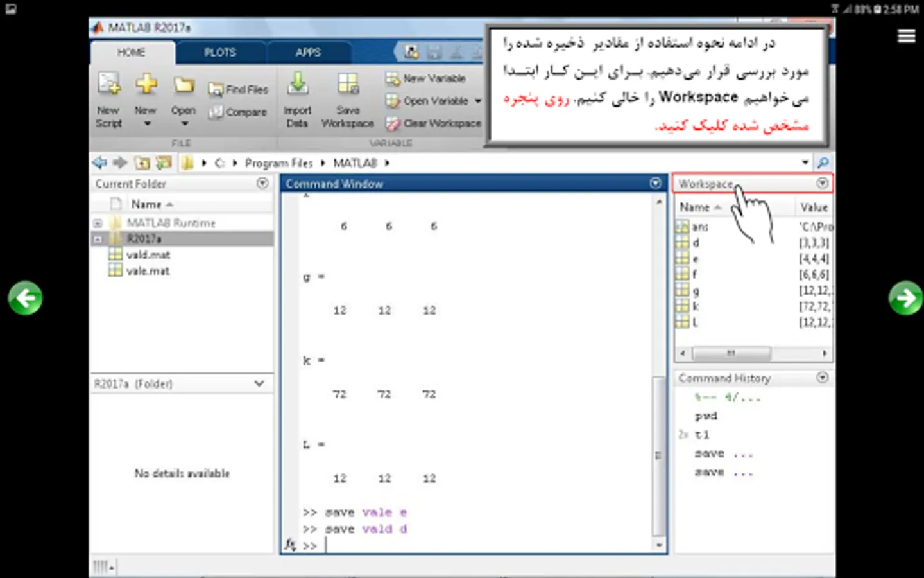The image size is (924, 578).
Task: Open the hamburger menu
Action: tap(906, 36)
